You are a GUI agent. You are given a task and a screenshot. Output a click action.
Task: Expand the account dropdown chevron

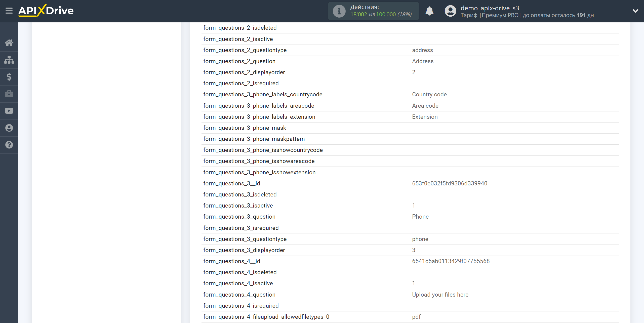[x=635, y=11]
